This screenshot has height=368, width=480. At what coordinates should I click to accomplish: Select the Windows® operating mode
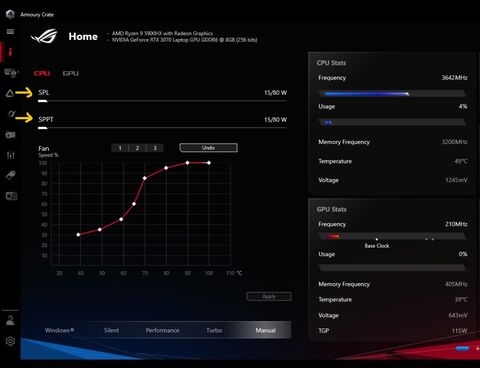[59, 330]
